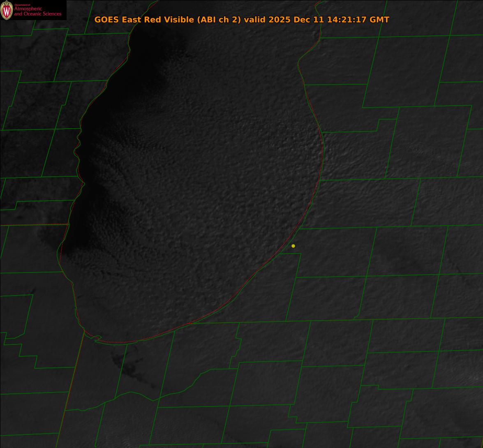This screenshot has height=448, width=483.
Task: Click the red UW crest logo
Action: 7,11
